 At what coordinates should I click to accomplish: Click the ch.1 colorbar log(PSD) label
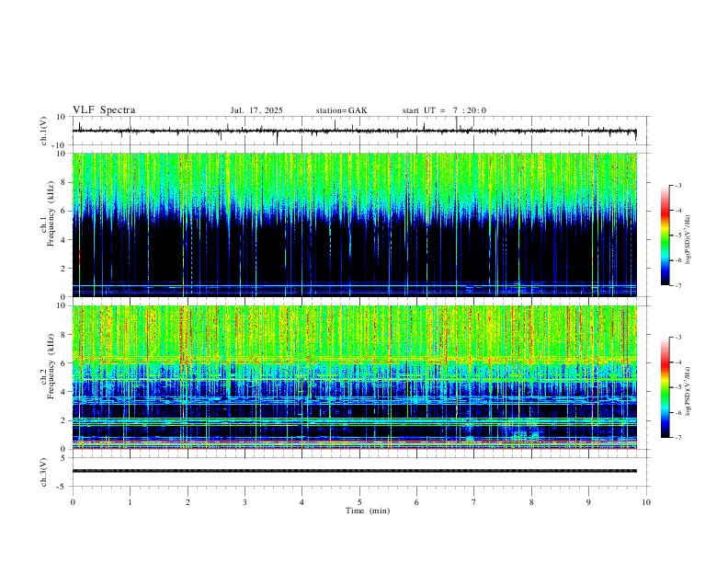(688, 239)
